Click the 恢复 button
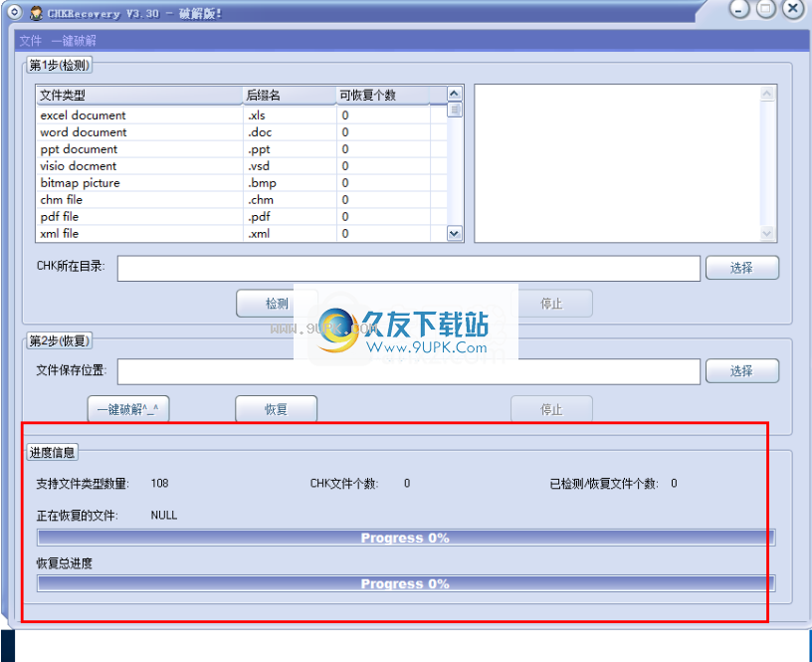Screen dimensions: 812x662 coord(276,409)
